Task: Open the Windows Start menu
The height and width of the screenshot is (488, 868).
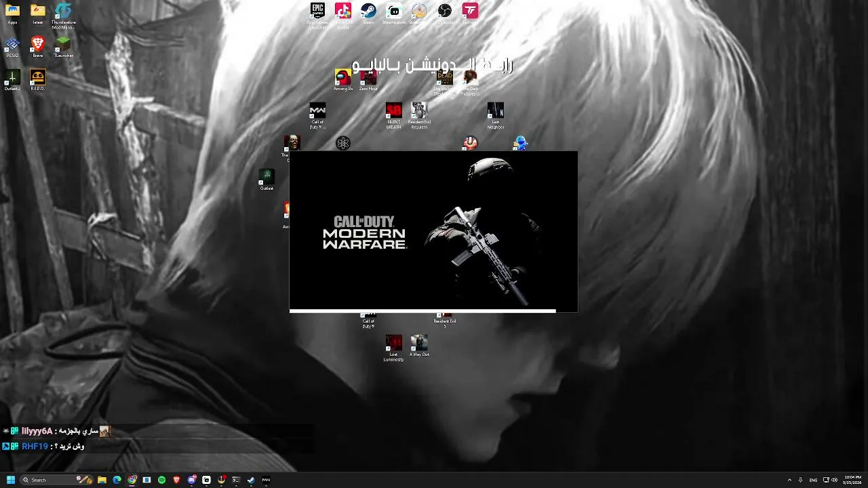Action: (11, 480)
